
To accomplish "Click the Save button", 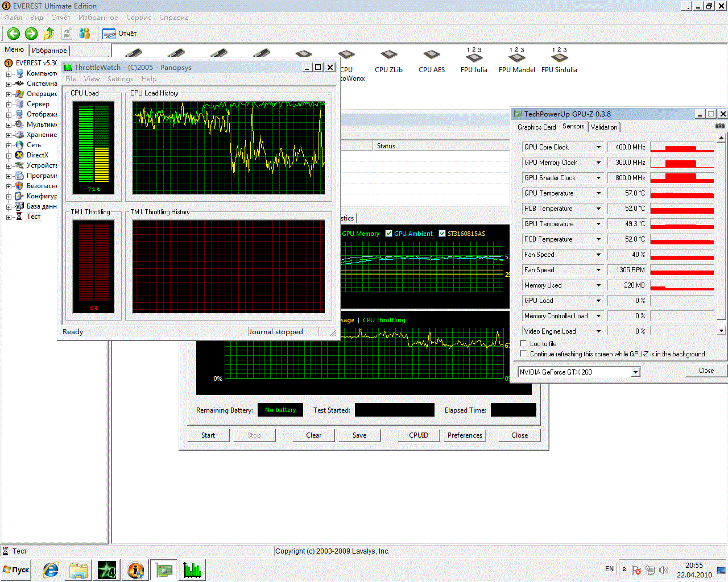I will pos(359,435).
